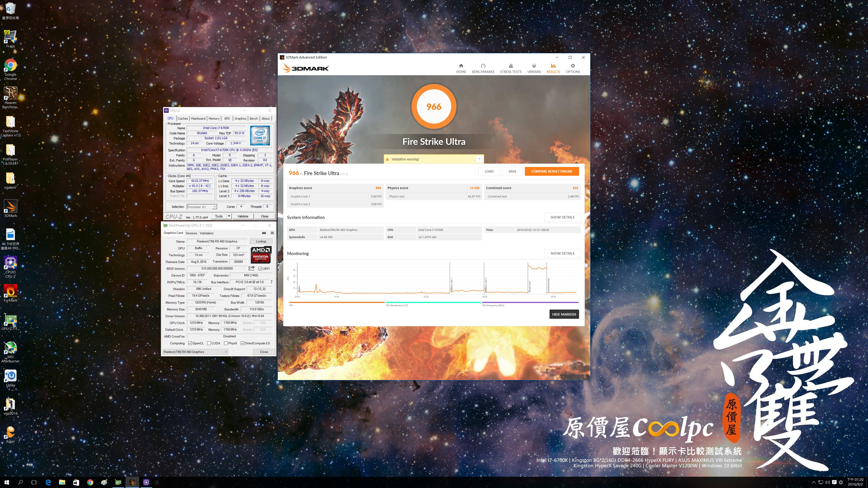The image size is (868, 488).
Task: Click the taskbar search magnifier
Action: pos(20,482)
